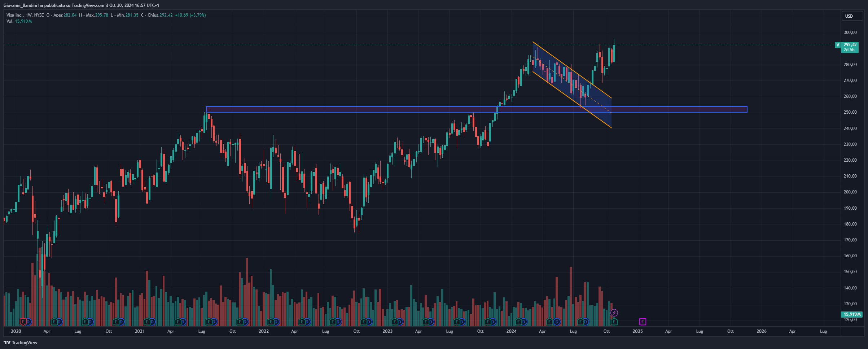Open the July 2022 earnings marker
Viewport: 868px width, 349px height.
(333, 322)
